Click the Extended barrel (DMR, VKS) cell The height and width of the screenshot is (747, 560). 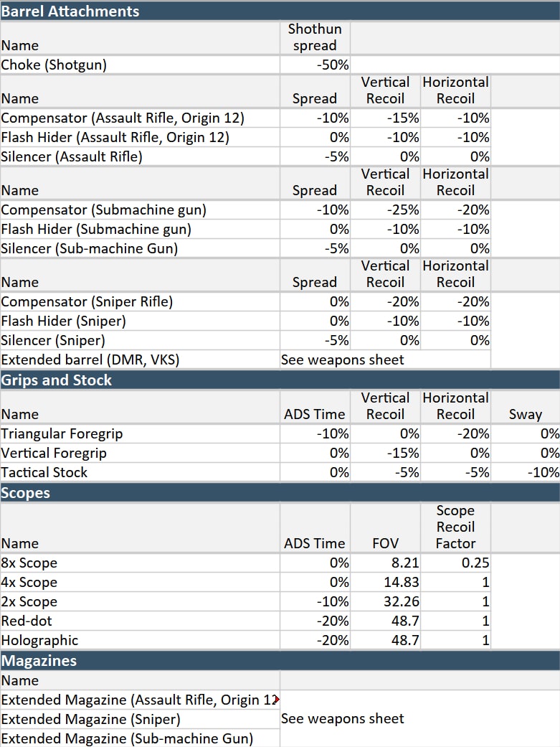(90, 360)
